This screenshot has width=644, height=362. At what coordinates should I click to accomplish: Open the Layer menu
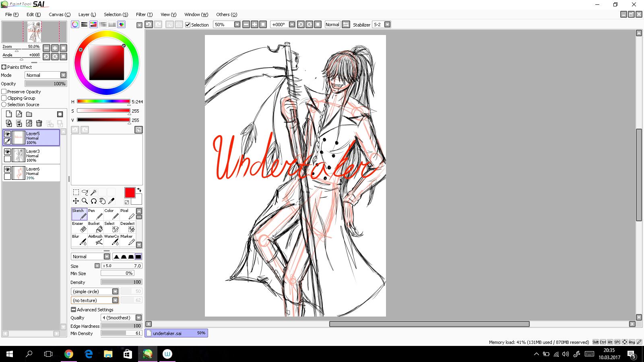[87, 14]
